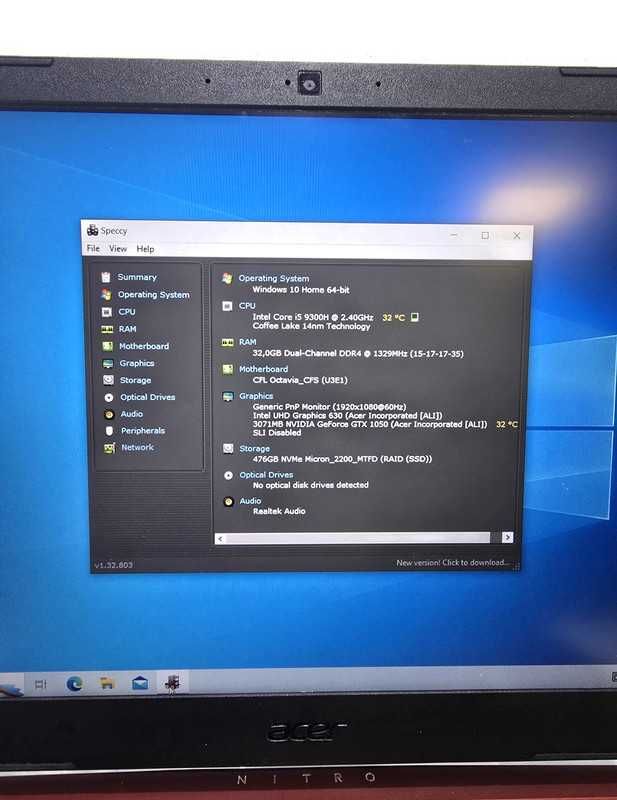Image resolution: width=617 pixels, height=800 pixels.
Task: Click the Motherboard heading link in the summary
Action: (263, 369)
